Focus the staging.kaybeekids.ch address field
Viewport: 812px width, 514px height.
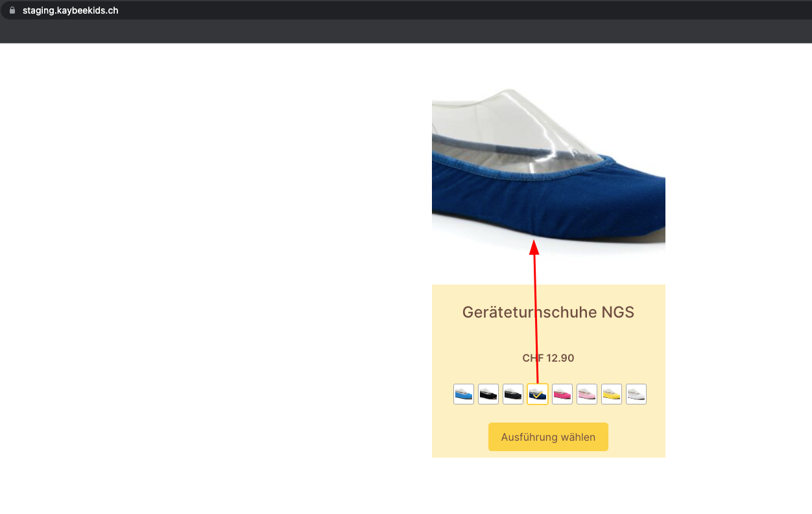(70, 10)
